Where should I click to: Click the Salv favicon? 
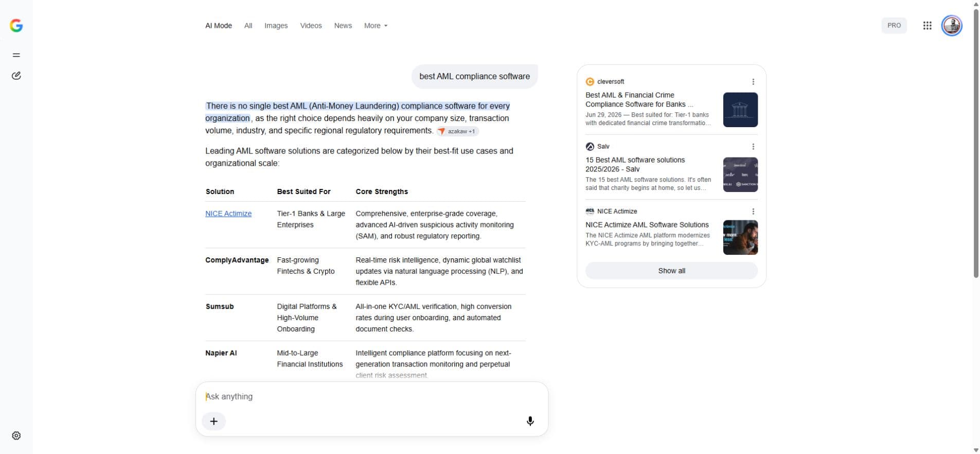[590, 147]
